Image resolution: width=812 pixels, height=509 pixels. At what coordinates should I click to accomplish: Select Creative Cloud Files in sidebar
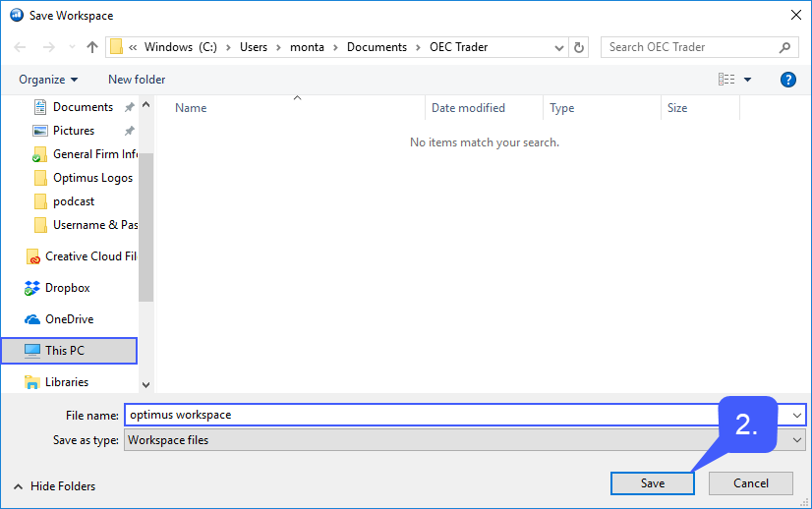click(90, 256)
